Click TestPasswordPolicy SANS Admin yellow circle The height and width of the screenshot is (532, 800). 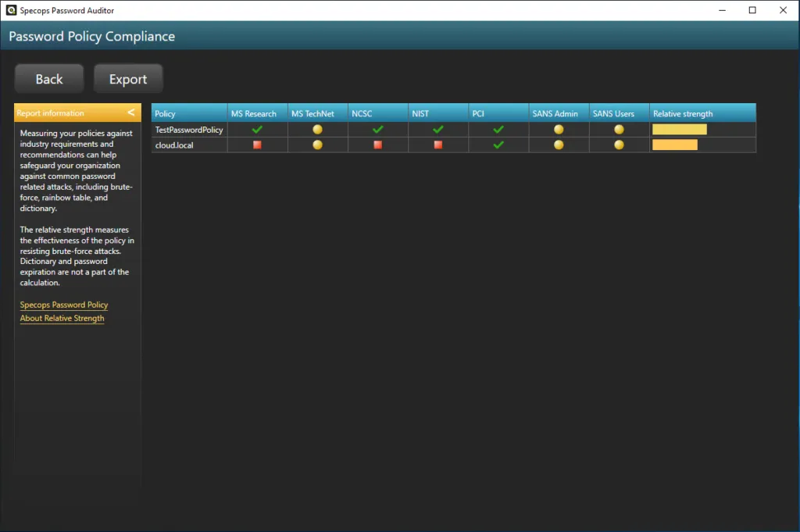click(x=559, y=129)
